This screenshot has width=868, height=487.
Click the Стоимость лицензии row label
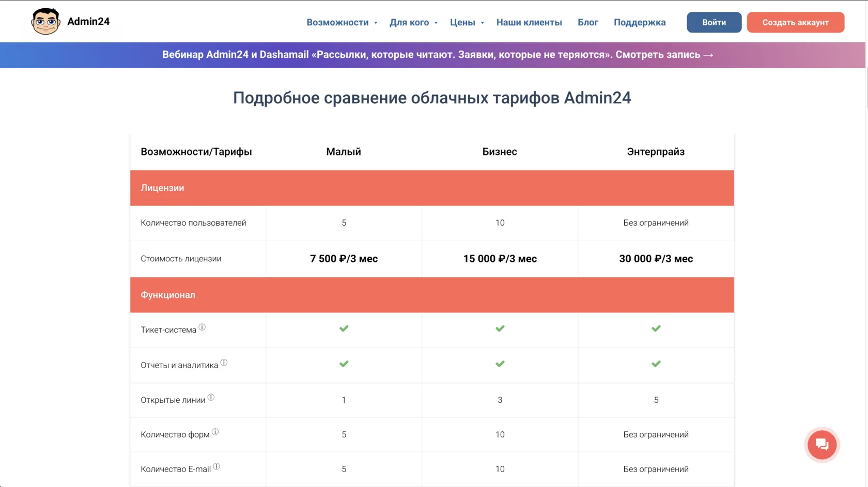coord(181,259)
